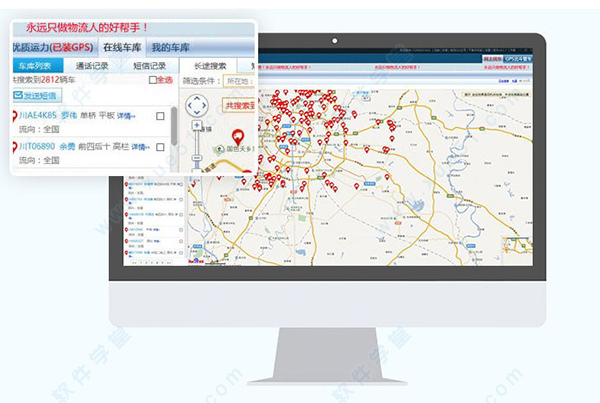Screen dimensions: 600x403
Task: Tick the checkbox for vehicle 川T06890
Action: (x=159, y=147)
